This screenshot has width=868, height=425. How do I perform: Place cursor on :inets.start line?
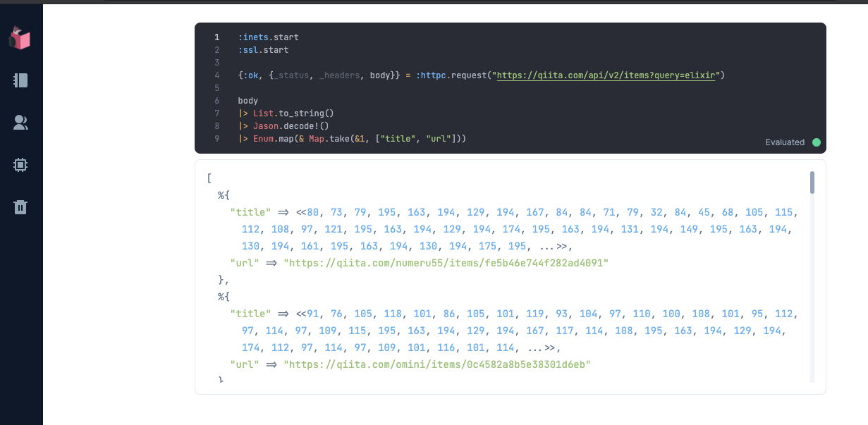click(268, 37)
